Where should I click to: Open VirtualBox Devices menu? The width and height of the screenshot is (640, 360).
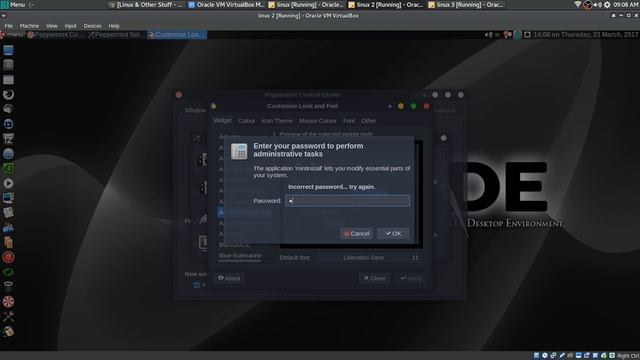pyautogui.click(x=92, y=26)
